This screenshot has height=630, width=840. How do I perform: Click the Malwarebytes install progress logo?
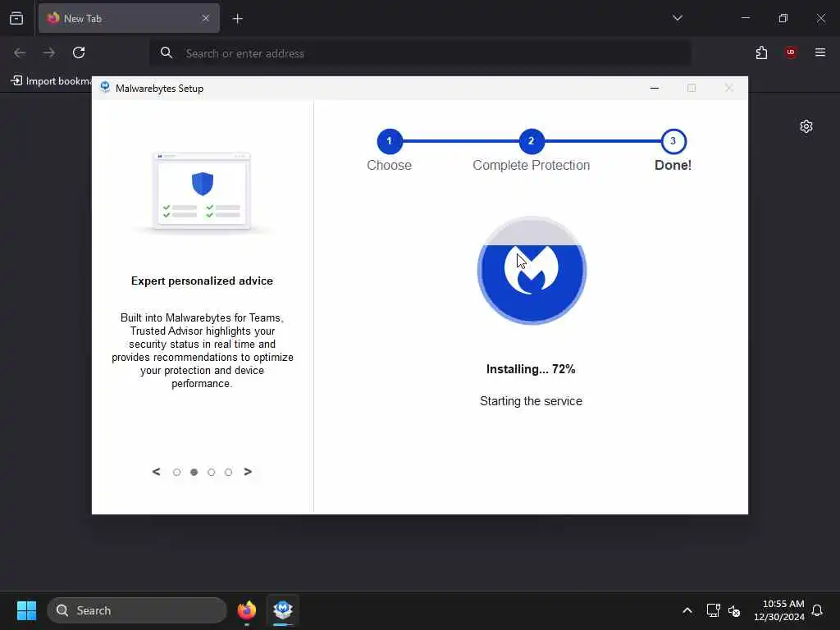532,270
